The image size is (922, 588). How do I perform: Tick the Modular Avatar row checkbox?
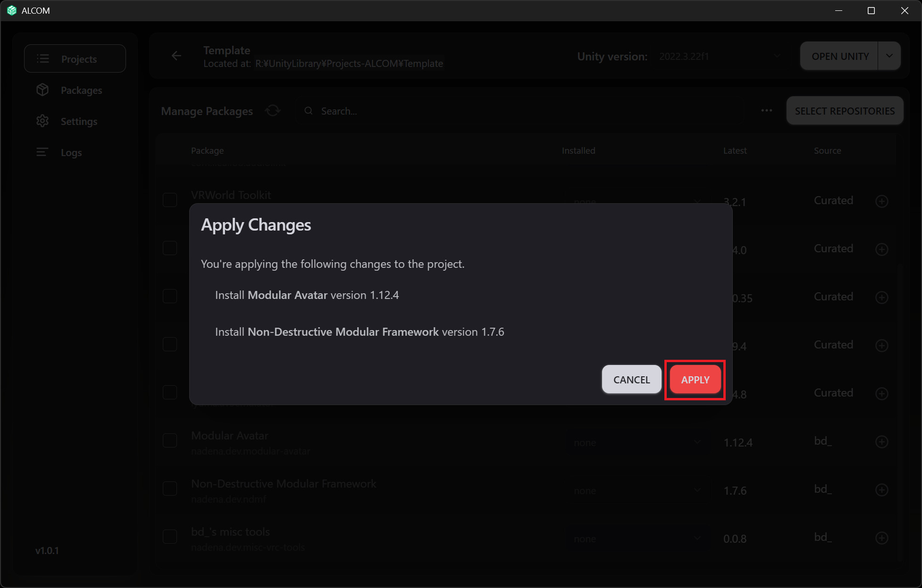[x=170, y=440]
